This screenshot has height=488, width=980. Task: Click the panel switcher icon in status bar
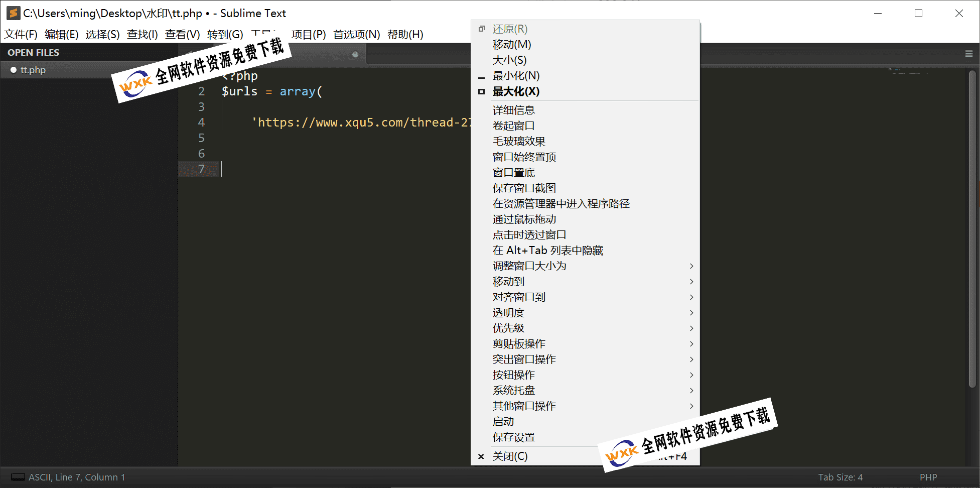[18, 477]
